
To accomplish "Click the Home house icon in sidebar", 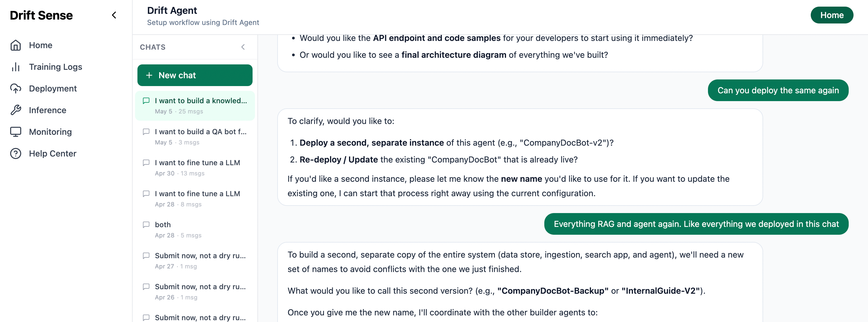I will [x=15, y=45].
